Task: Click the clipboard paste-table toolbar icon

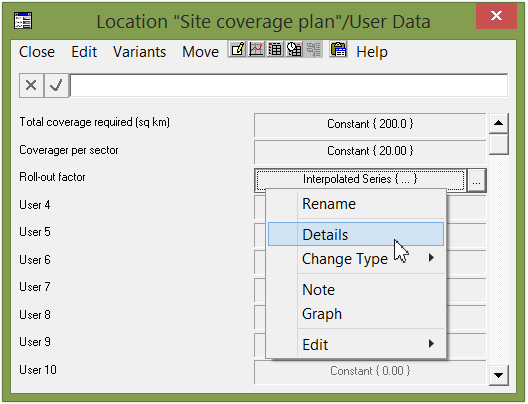Action: pos(338,50)
